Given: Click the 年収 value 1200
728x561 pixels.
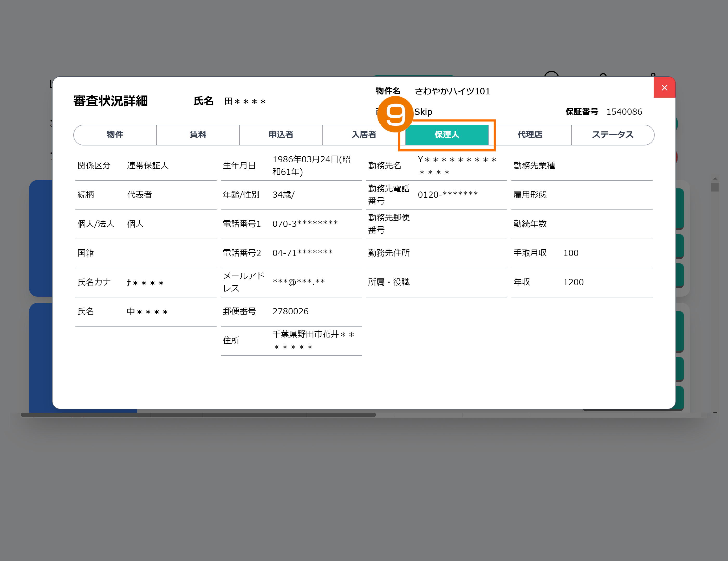Looking at the screenshot, I should tap(573, 282).
